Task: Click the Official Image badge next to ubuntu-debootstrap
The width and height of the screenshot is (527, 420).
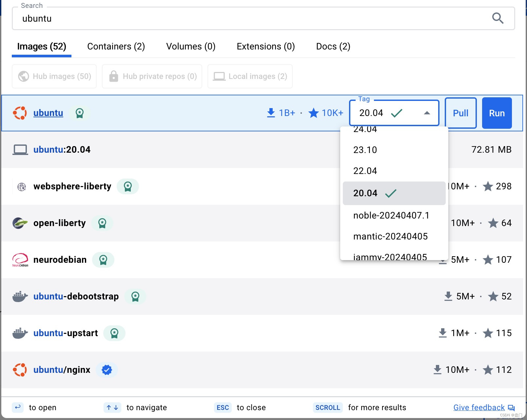Action: tap(135, 296)
